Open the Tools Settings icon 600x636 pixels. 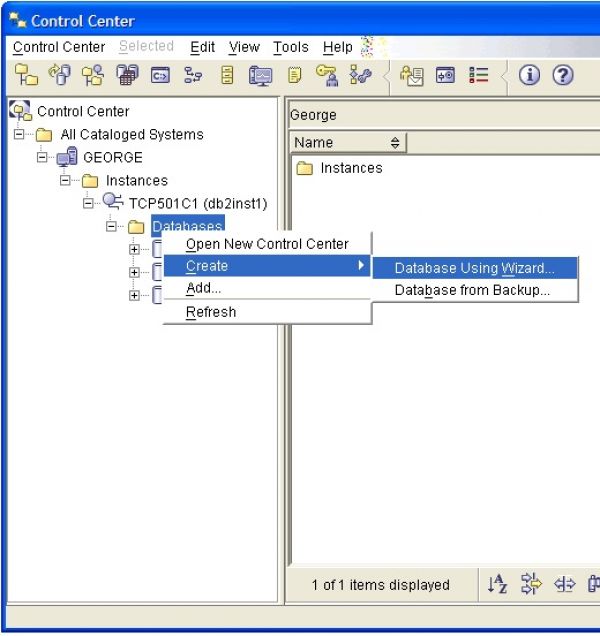445,75
